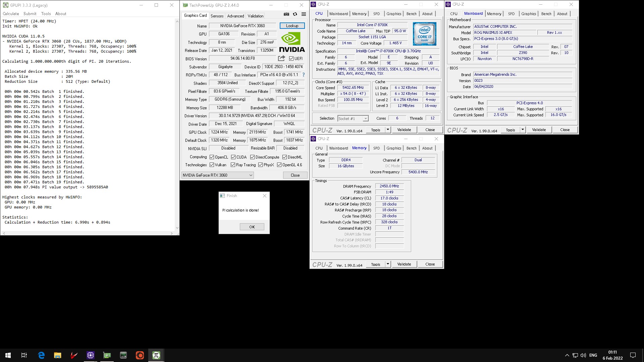
Task: Click Validate in the CPU-Z Memory window
Action: (x=404, y=264)
